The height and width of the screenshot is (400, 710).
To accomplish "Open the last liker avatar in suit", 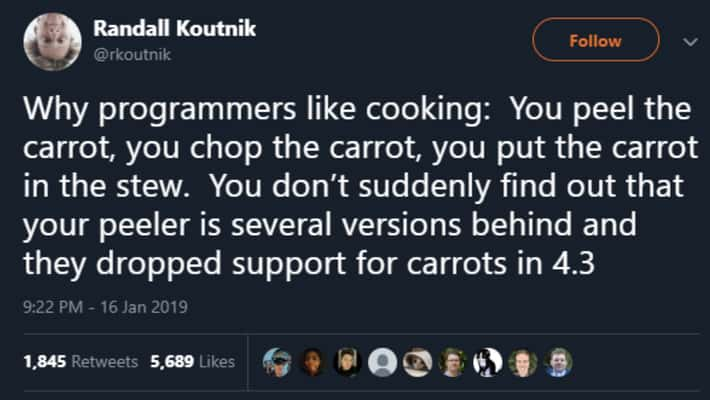I will point(558,361).
